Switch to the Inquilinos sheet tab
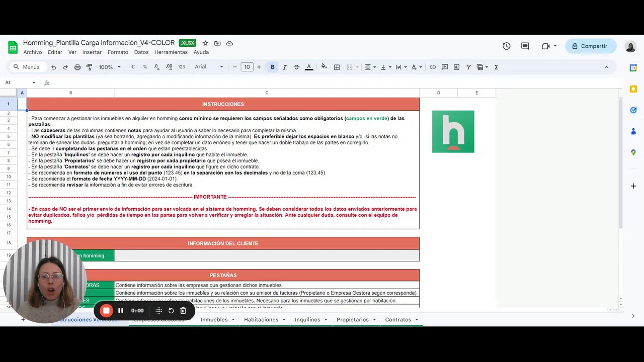Viewport: 644px width, 362px height. [x=307, y=319]
